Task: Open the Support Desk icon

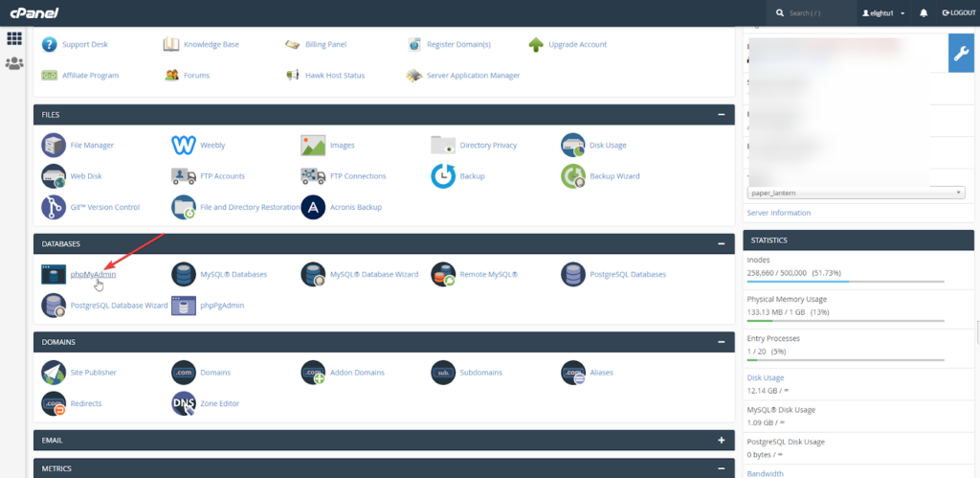Action: point(50,44)
